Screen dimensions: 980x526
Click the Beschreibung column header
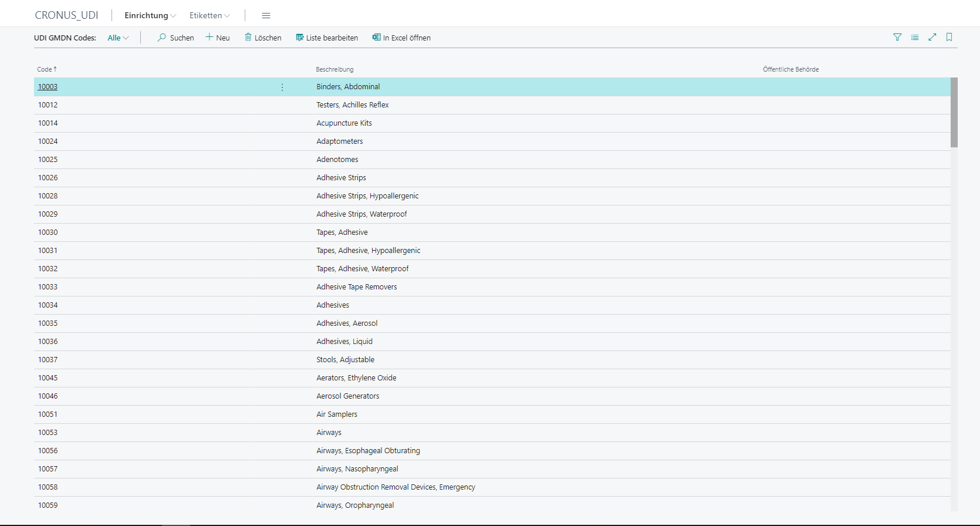(x=334, y=69)
